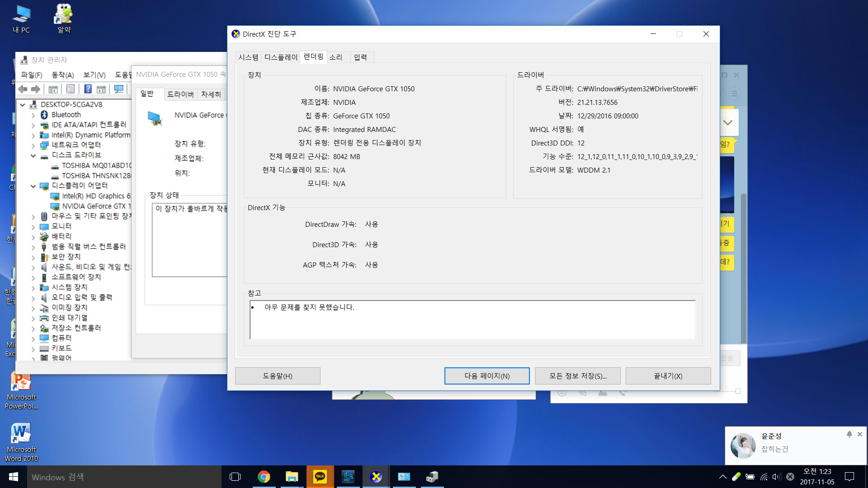Open the Action Center notification icon

pyautogui.click(x=849, y=477)
